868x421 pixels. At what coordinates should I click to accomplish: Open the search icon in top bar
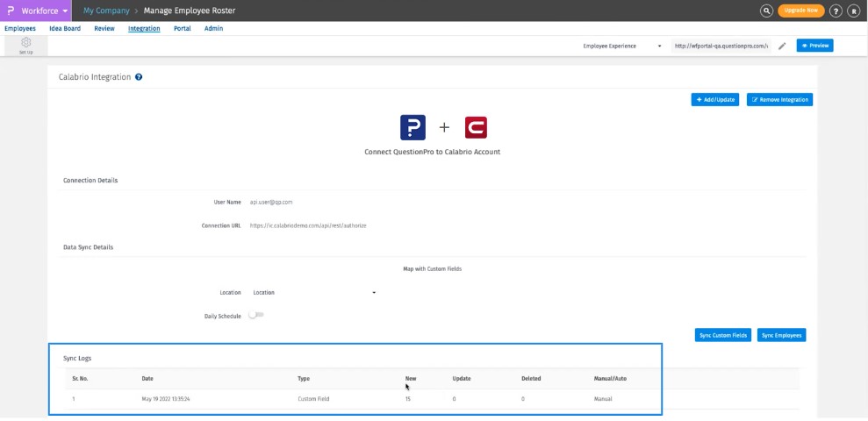coord(767,11)
